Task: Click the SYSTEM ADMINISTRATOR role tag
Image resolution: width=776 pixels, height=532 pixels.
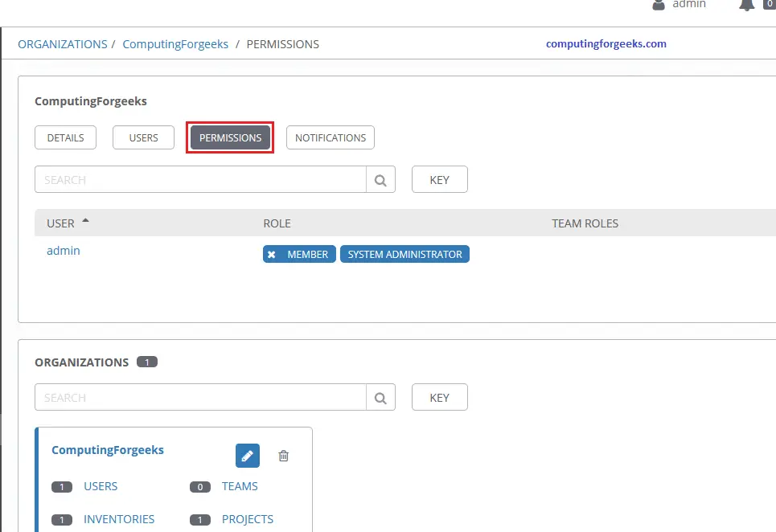Action: point(404,254)
